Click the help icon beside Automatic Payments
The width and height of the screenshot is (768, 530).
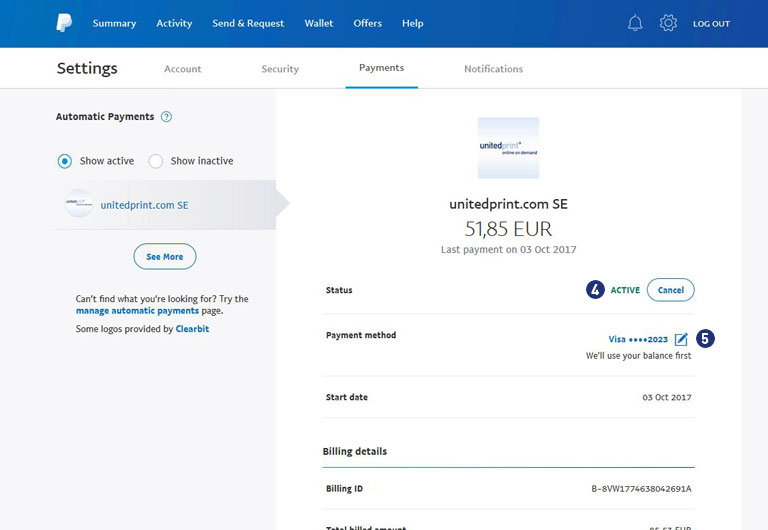[x=166, y=117]
